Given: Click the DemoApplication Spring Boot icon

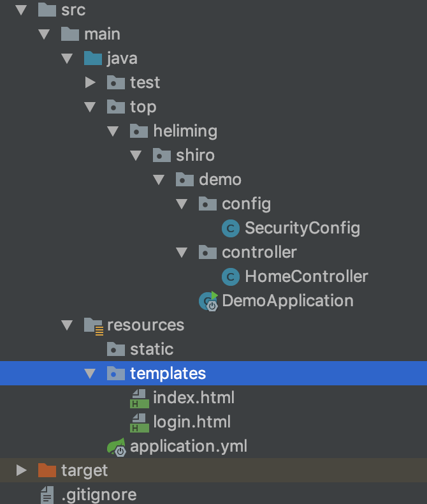Looking at the screenshot, I should [208, 301].
